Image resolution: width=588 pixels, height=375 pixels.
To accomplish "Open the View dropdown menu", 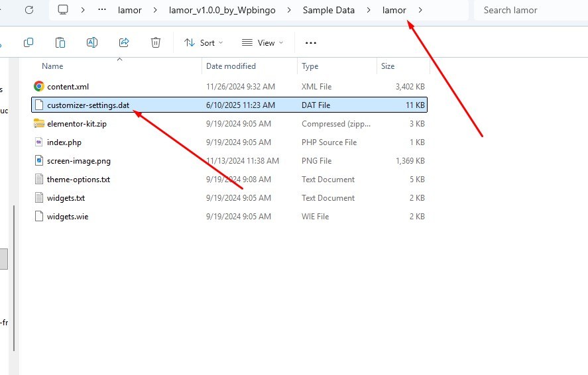I will (263, 42).
